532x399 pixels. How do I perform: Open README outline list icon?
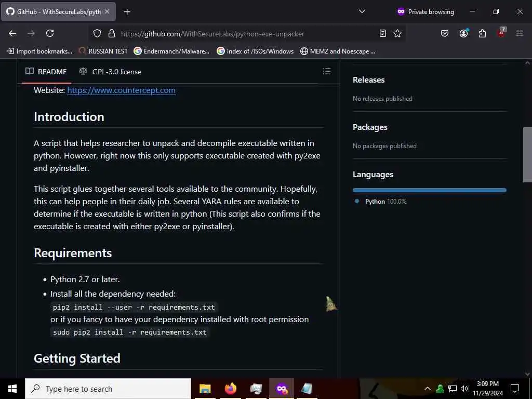(326, 71)
